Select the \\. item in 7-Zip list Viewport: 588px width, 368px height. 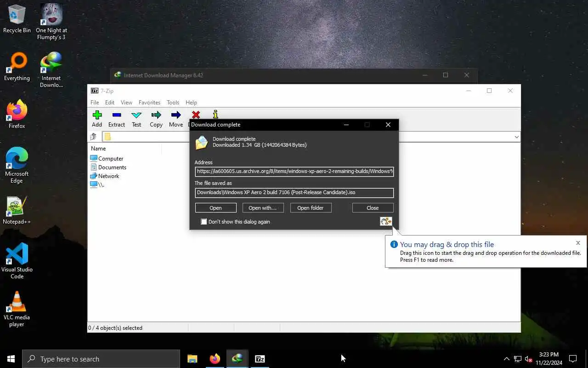97,184
